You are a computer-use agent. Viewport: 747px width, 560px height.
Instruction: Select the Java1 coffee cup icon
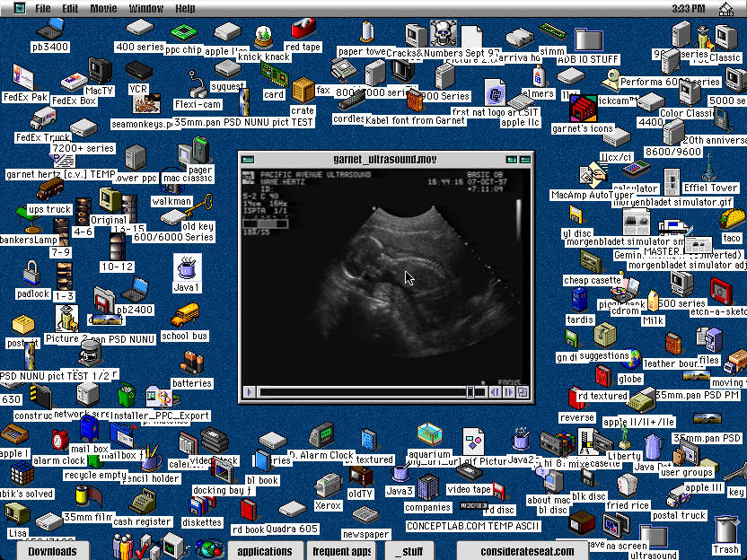click(187, 267)
